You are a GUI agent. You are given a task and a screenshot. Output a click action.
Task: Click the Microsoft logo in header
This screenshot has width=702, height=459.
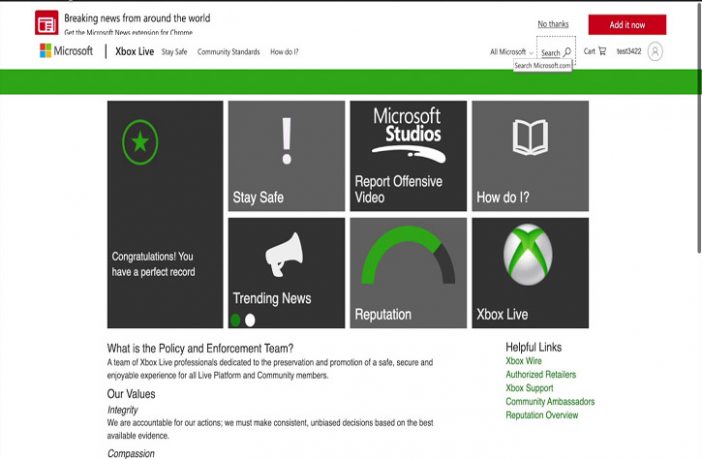click(x=66, y=51)
